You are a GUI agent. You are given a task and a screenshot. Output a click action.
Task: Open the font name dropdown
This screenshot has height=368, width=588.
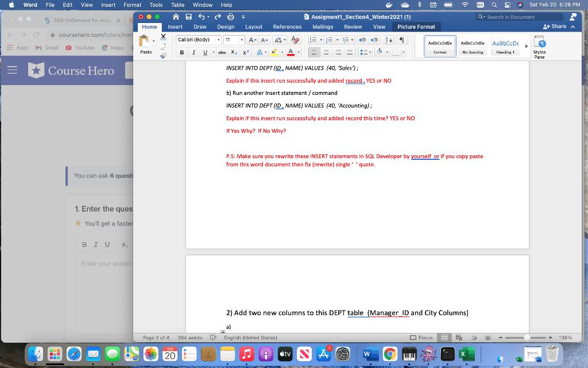[218, 40]
